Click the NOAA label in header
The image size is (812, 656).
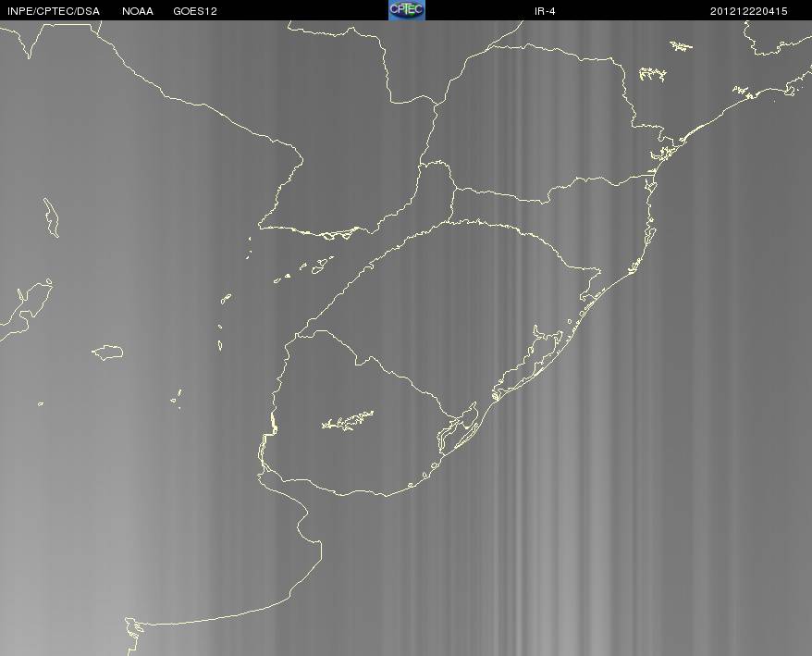tap(138, 11)
